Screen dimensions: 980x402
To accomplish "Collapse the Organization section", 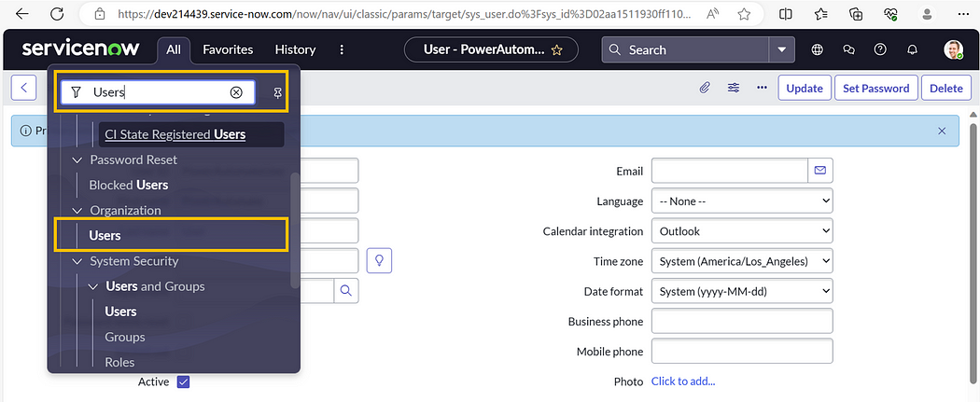I will point(77,211).
